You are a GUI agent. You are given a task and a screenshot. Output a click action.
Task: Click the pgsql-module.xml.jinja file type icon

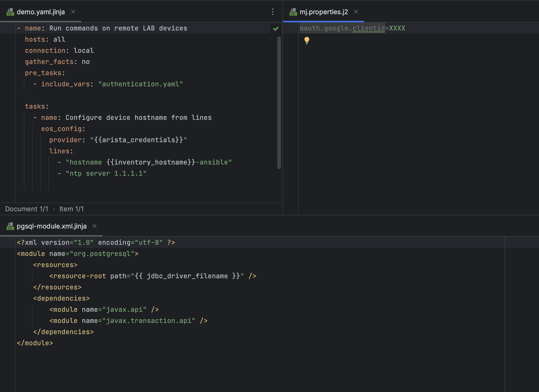[x=10, y=226]
